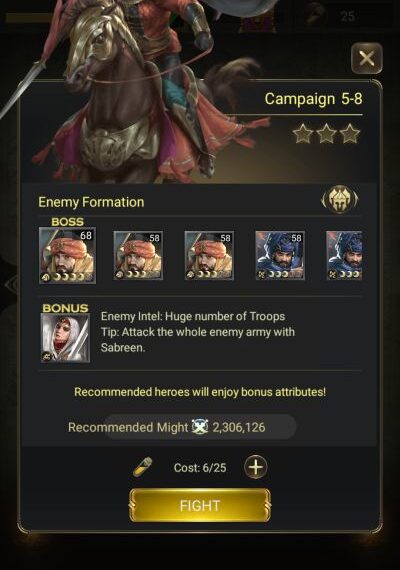Viewport: 400px width, 570px height.
Task: Click the first campaign star
Action: point(303,133)
